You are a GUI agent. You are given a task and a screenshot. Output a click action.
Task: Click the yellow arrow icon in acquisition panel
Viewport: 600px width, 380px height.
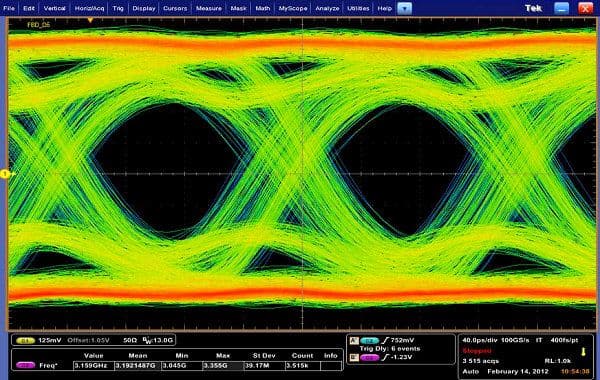pos(583,351)
